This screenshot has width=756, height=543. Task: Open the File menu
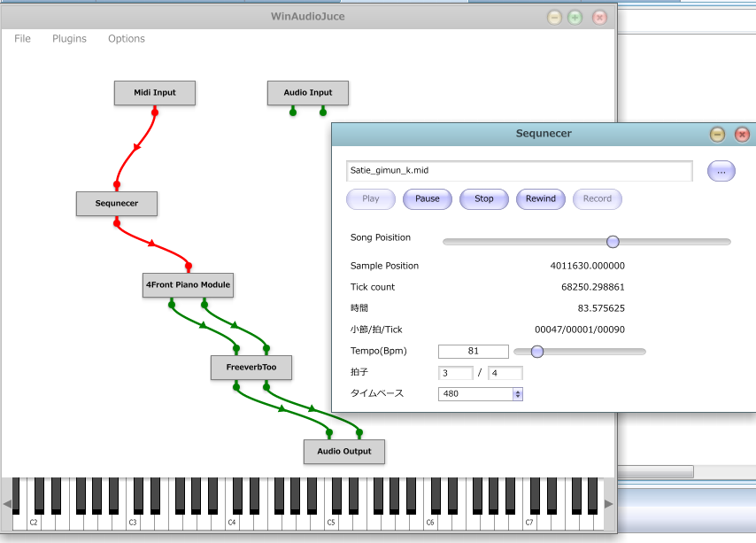tap(22, 39)
